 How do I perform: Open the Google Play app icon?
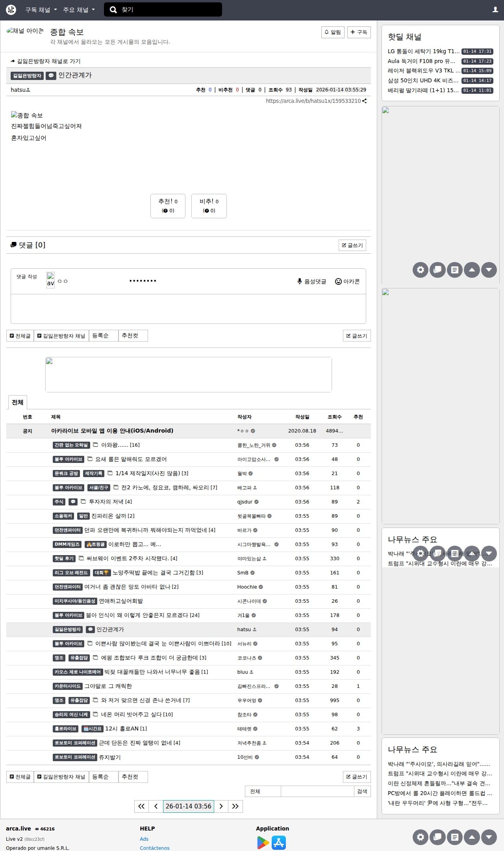click(x=263, y=843)
